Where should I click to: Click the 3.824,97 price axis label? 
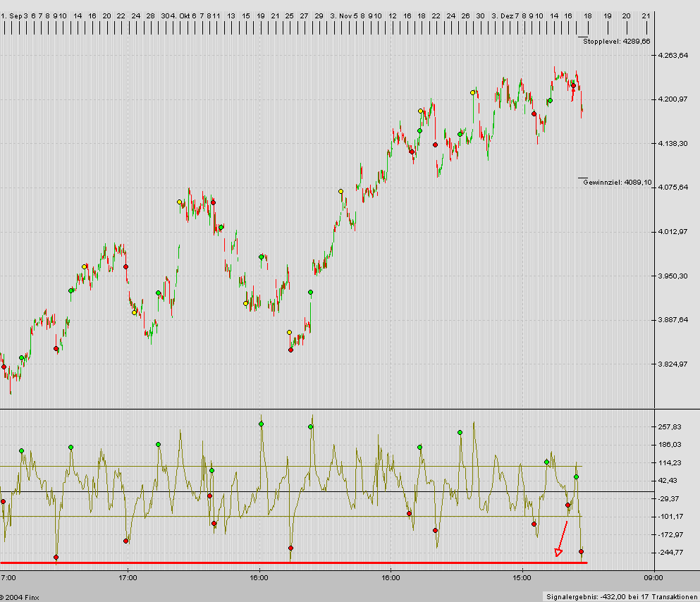click(x=673, y=364)
